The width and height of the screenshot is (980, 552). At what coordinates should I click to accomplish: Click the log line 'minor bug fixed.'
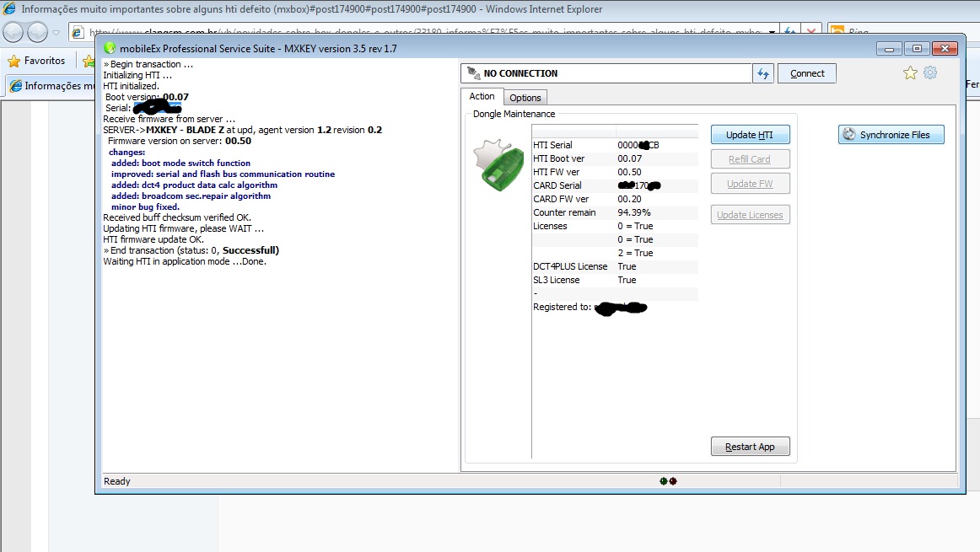tap(145, 206)
